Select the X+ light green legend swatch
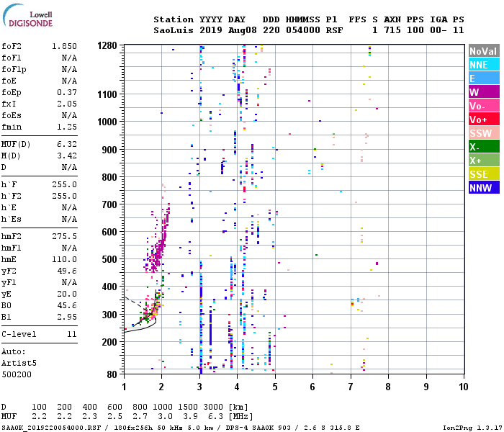 point(484,161)
